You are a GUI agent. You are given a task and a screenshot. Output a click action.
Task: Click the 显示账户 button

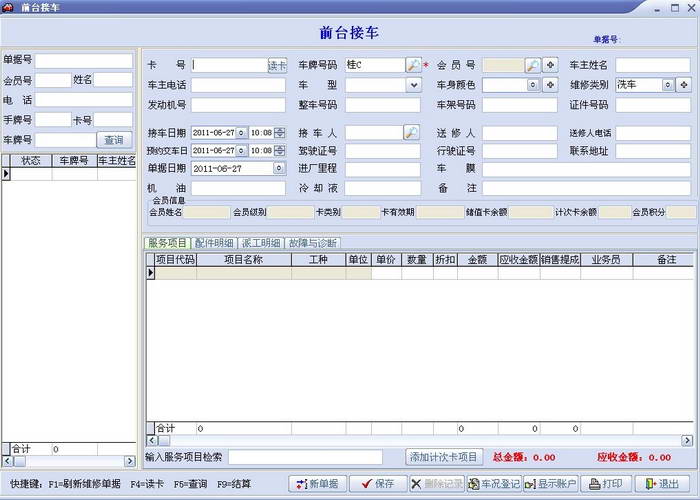pyautogui.click(x=550, y=484)
